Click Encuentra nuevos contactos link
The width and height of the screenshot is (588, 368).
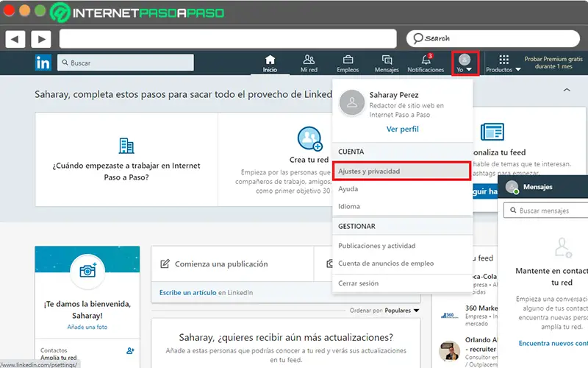pyautogui.click(x=553, y=343)
